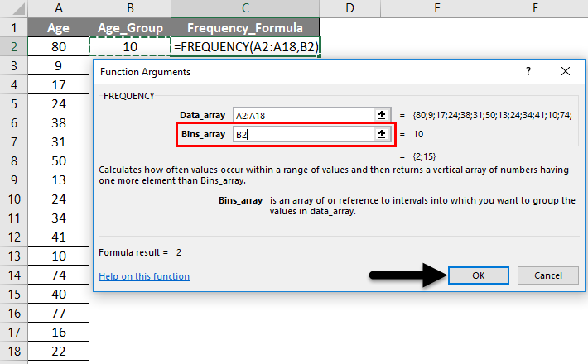Image resolution: width=588 pixels, height=364 pixels.
Task: Click the Age header cell A1
Action: coord(59,27)
